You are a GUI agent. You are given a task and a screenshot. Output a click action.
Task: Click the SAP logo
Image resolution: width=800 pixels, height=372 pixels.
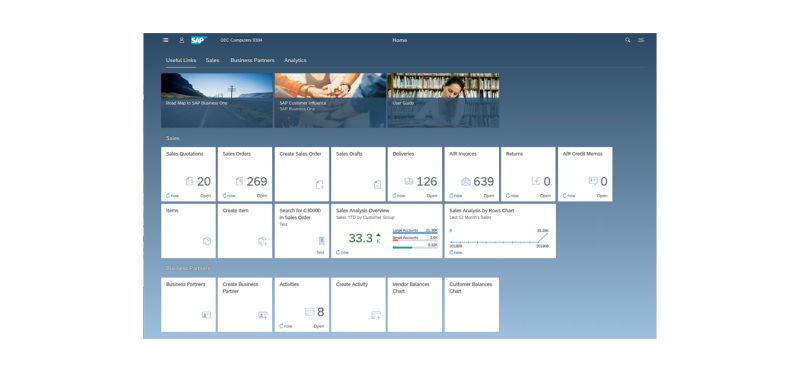click(x=199, y=40)
